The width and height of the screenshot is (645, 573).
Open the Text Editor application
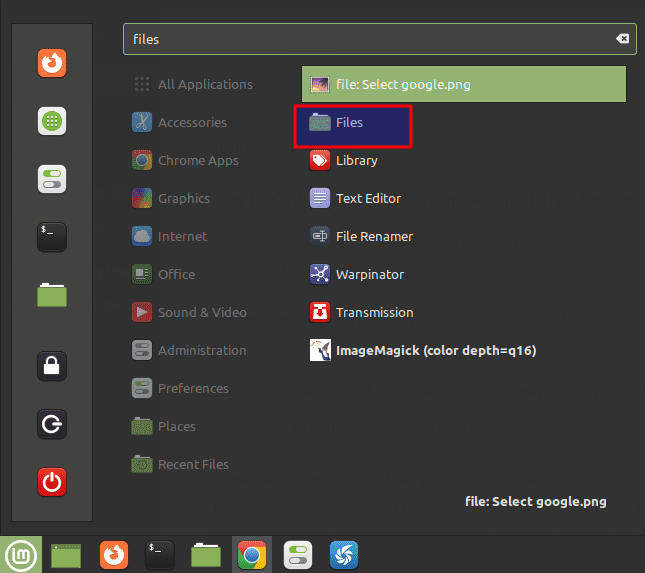click(x=367, y=199)
